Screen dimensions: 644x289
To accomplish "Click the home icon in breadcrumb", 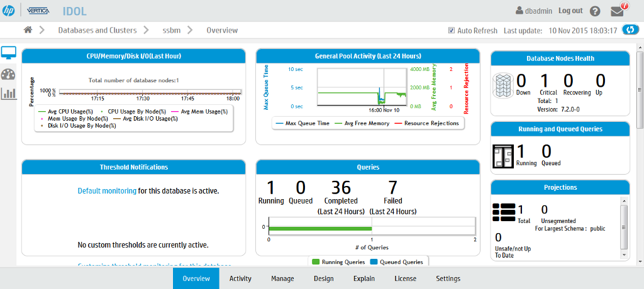I will click(28, 30).
